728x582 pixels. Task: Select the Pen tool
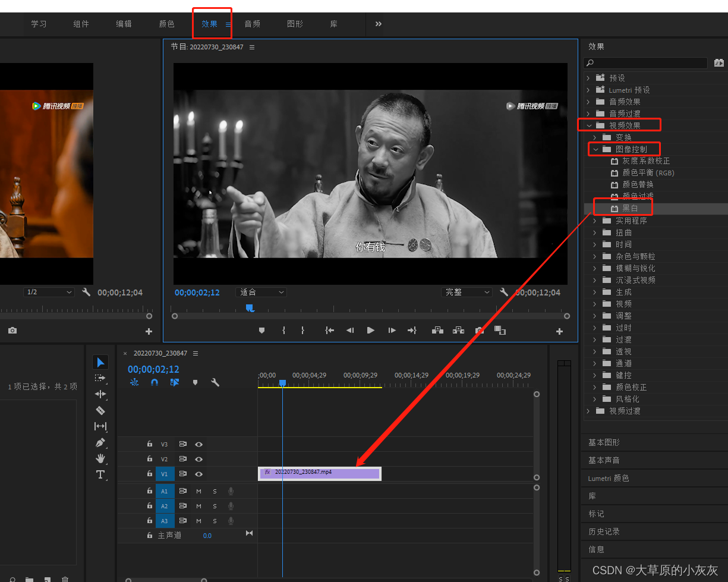[100, 443]
